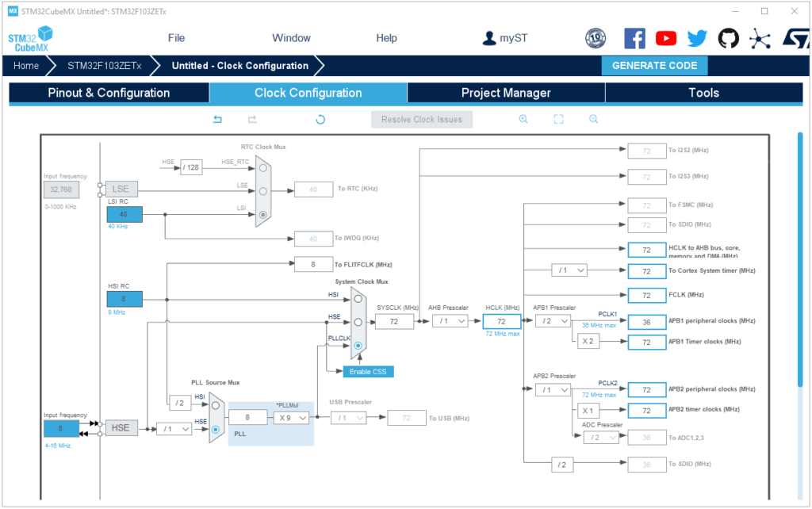Click the refresh/reset clock icon

pos(320,120)
